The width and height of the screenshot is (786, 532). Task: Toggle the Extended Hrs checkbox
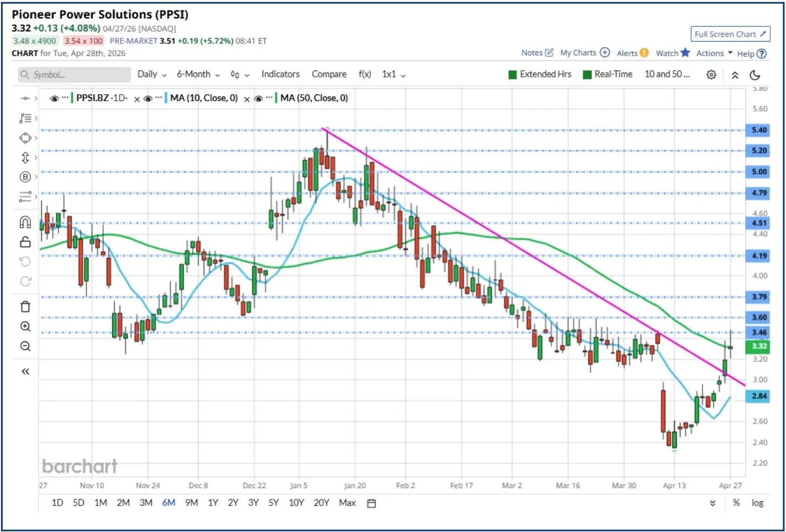click(513, 75)
